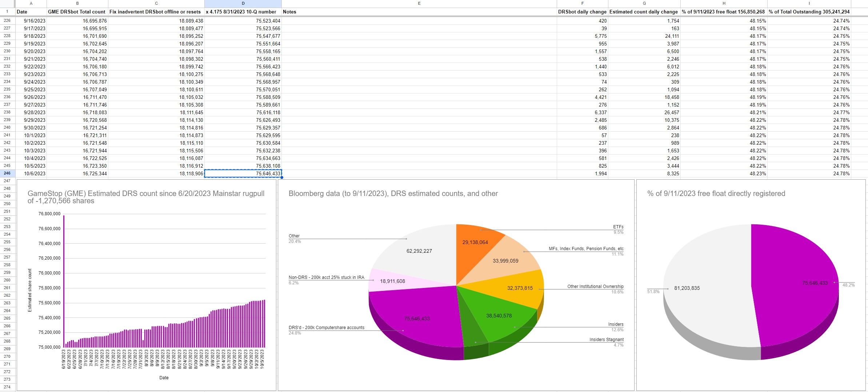This screenshot has width=868, height=392.
Task: Select row 226 header
Action: coord(7,21)
